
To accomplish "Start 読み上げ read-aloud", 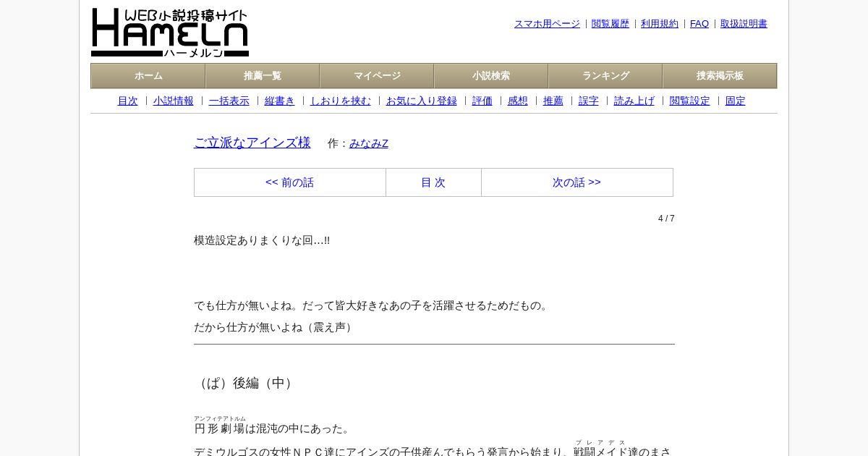I will click(x=634, y=101).
